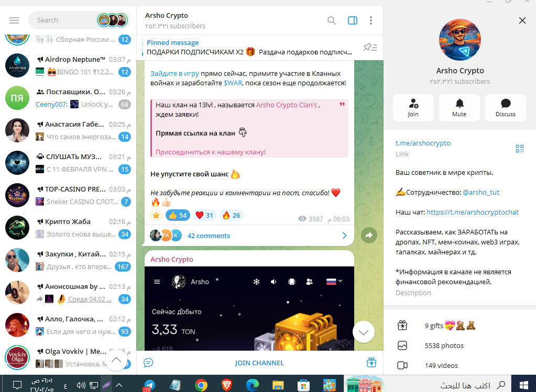This screenshot has width=536, height=392.
Task: Forward the post using the share arrow
Action: click(x=369, y=235)
